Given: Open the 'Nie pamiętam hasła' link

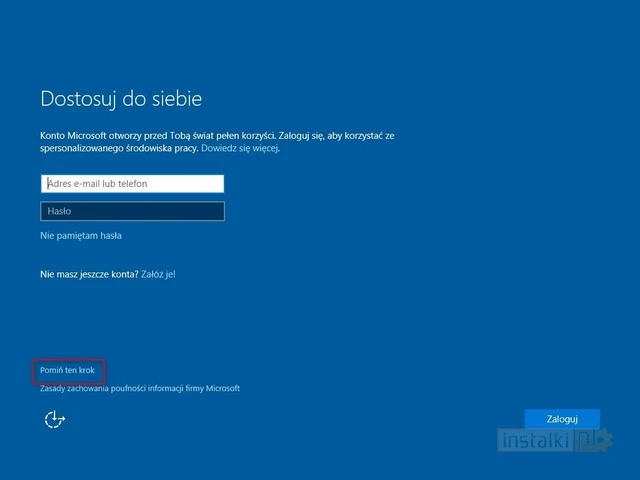Looking at the screenshot, I should (81, 236).
